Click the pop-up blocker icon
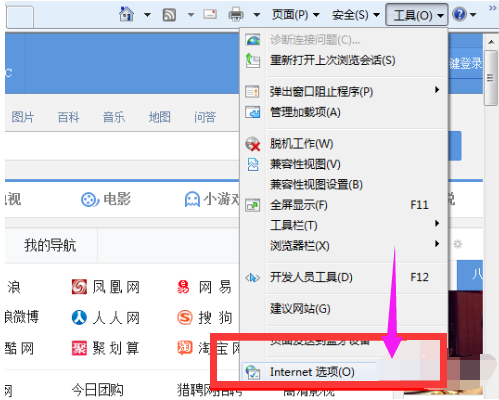 [252, 91]
